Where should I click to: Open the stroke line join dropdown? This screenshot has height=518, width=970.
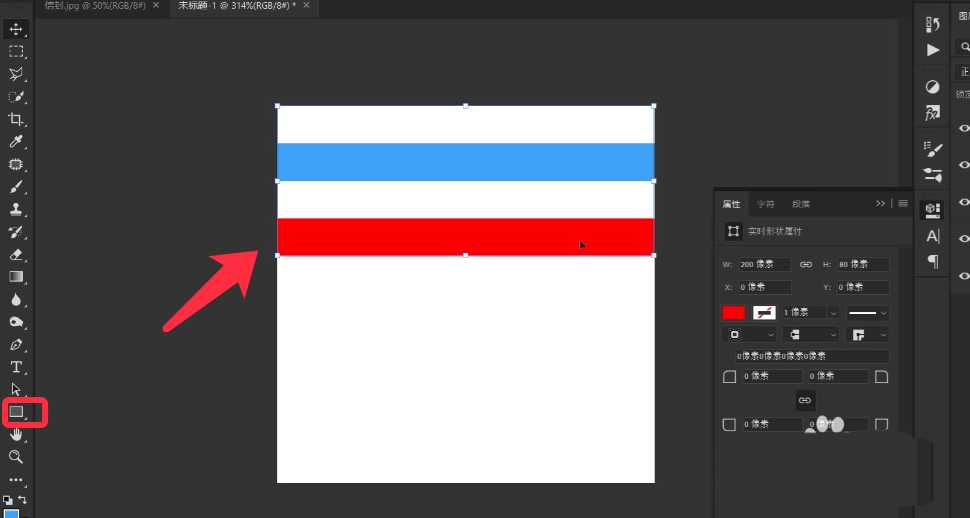click(x=868, y=334)
